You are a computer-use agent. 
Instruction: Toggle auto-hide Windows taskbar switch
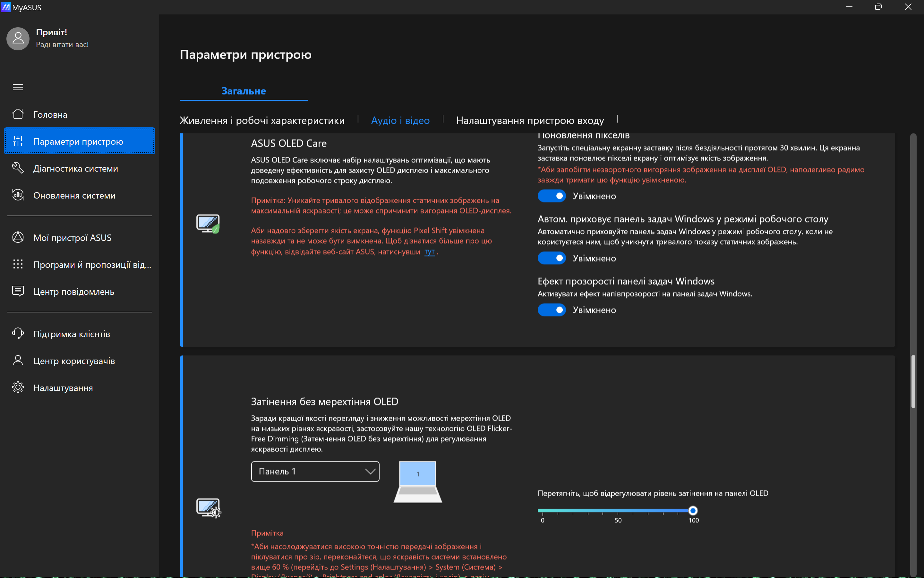tap(551, 259)
